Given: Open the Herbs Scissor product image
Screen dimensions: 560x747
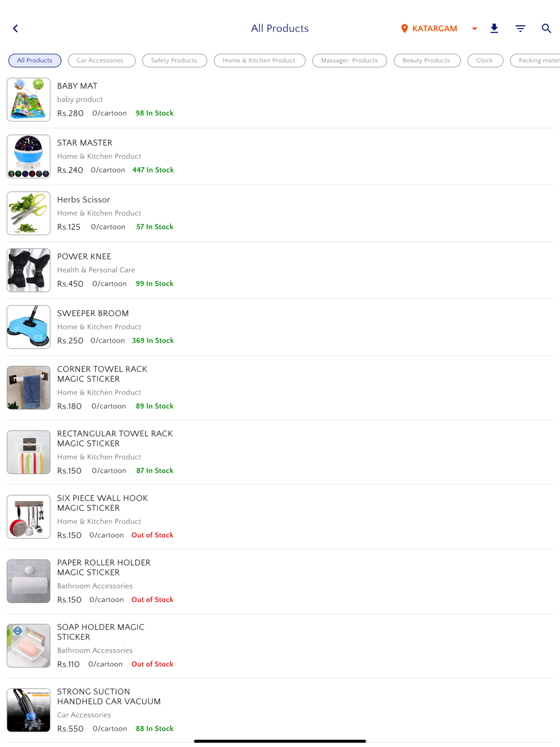Looking at the screenshot, I should point(29,213).
